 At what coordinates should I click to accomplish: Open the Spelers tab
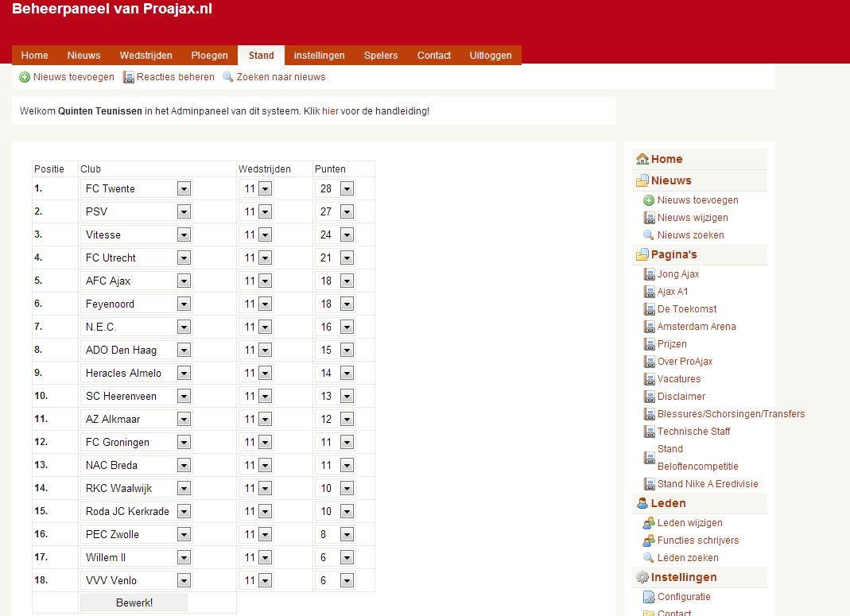pyautogui.click(x=381, y=56)
